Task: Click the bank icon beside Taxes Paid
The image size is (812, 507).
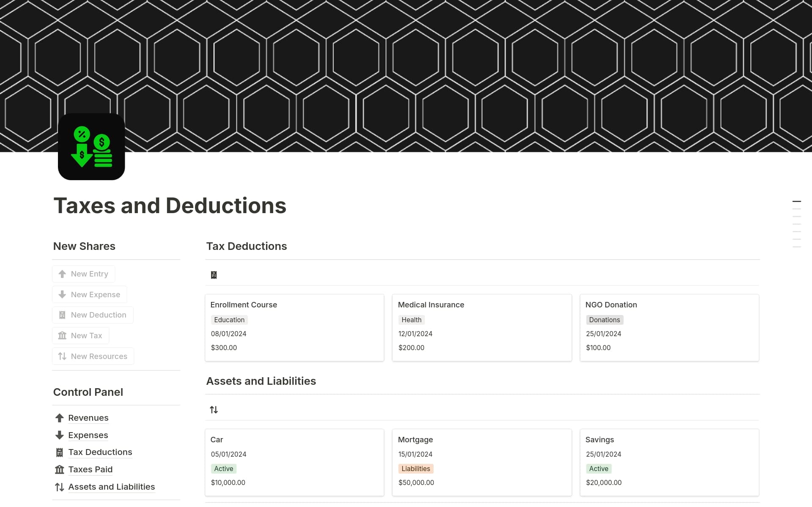Action: tap(59, 469)
